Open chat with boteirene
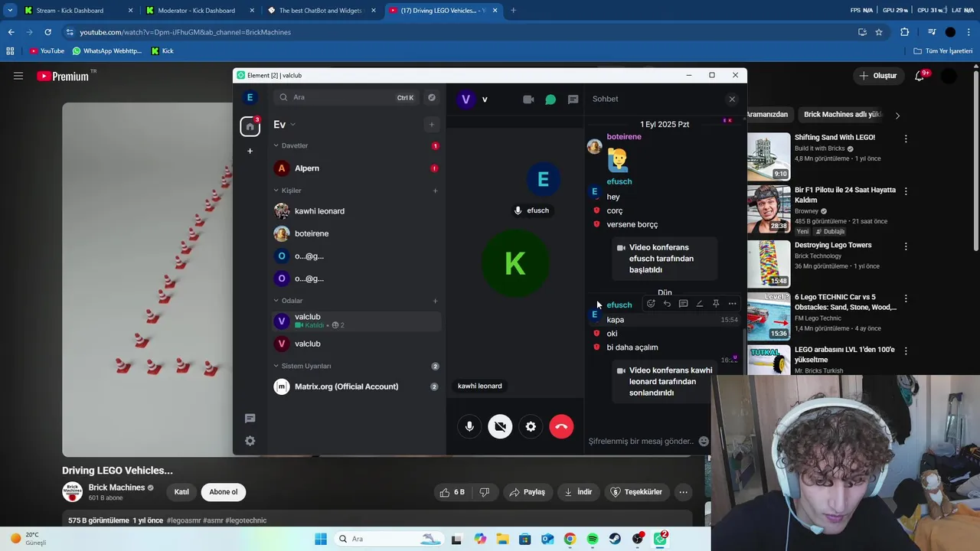 [x=357, y=233]
